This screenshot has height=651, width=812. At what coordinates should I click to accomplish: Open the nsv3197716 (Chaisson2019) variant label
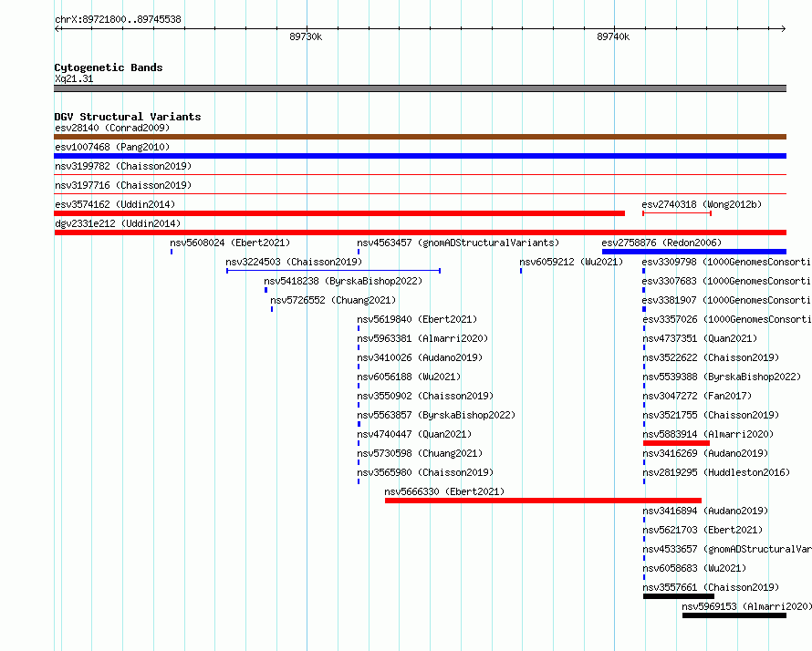coord(123,185)
